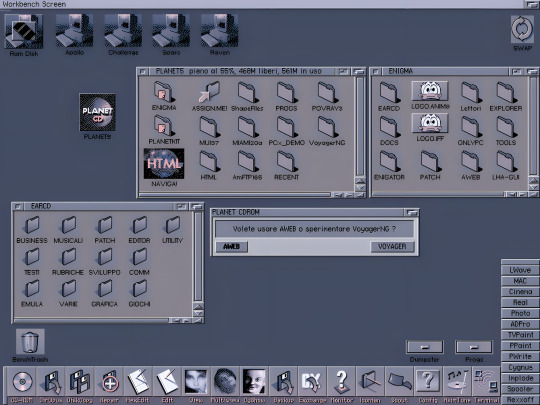The image size is (540, 405).
Task: Select the Raven drive icon
Action: 219,31
